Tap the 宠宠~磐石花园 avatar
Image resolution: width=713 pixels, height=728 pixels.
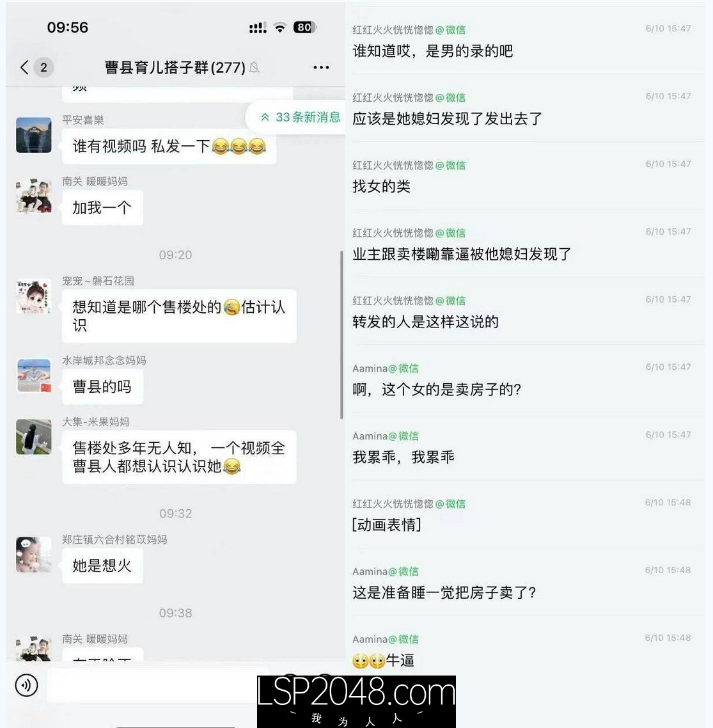(x=34, y=296)
